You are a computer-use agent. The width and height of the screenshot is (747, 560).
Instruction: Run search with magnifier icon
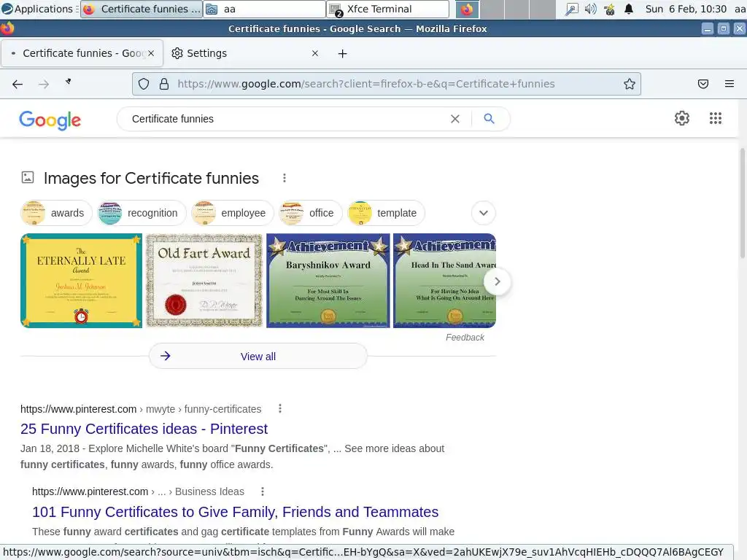[489, 119]
